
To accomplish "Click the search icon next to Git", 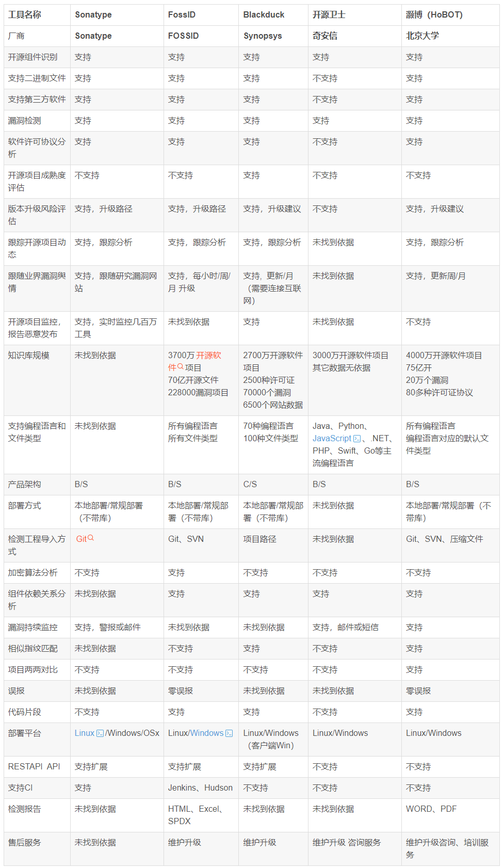I will click(x=91, y=538).
